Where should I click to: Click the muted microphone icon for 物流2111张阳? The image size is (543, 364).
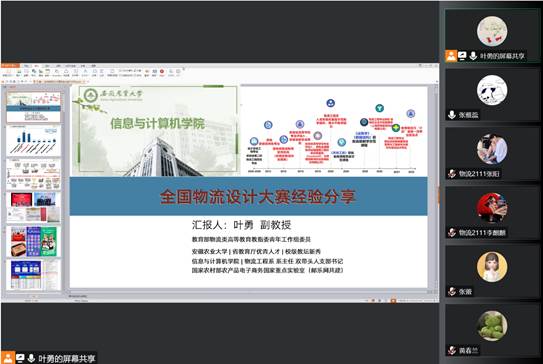coord(452,174)
